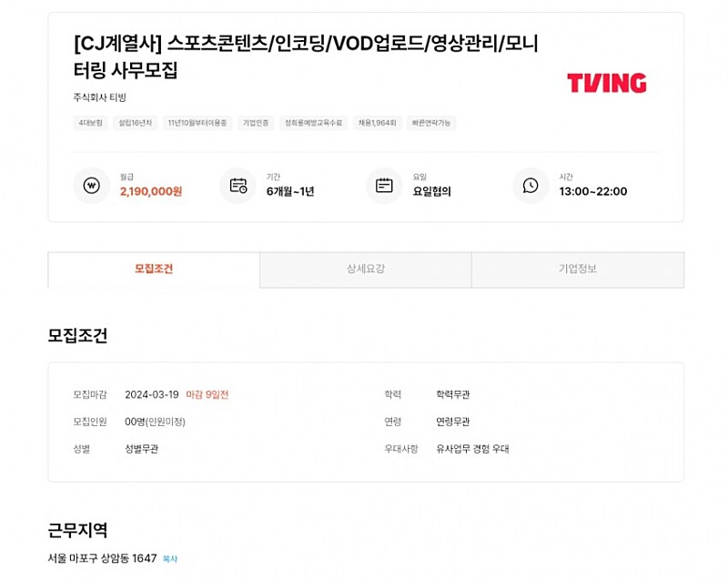Click the 학력무관 value

pyautogui.click(x=452, y=395)
